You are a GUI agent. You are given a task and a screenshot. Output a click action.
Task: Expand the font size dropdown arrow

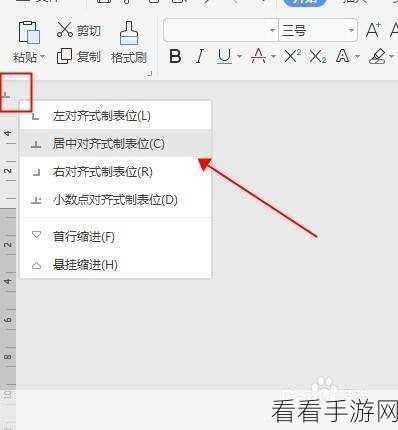coord(351,30)
